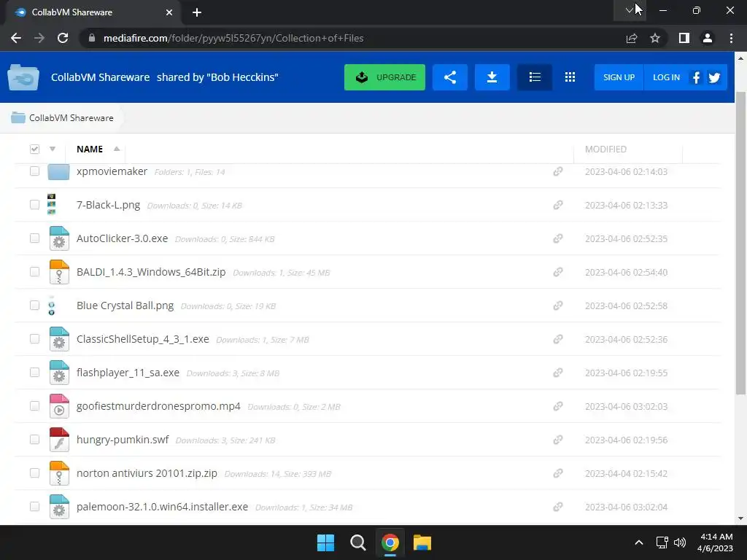The image size is (747, 560).
Task: Copy link icon for norton antiviurs zip
Action: coord(558,473)
